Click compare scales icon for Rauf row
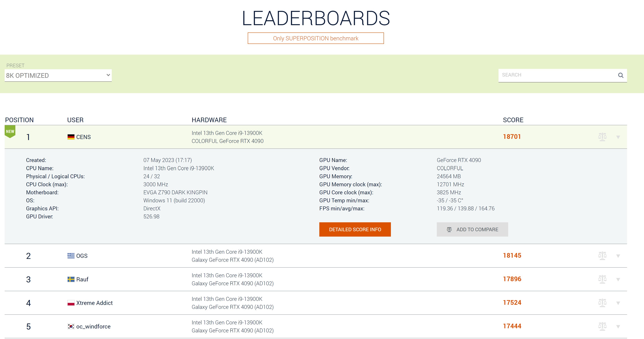The height and width of the screenshot is (339, 644). (x=602, y=279)
